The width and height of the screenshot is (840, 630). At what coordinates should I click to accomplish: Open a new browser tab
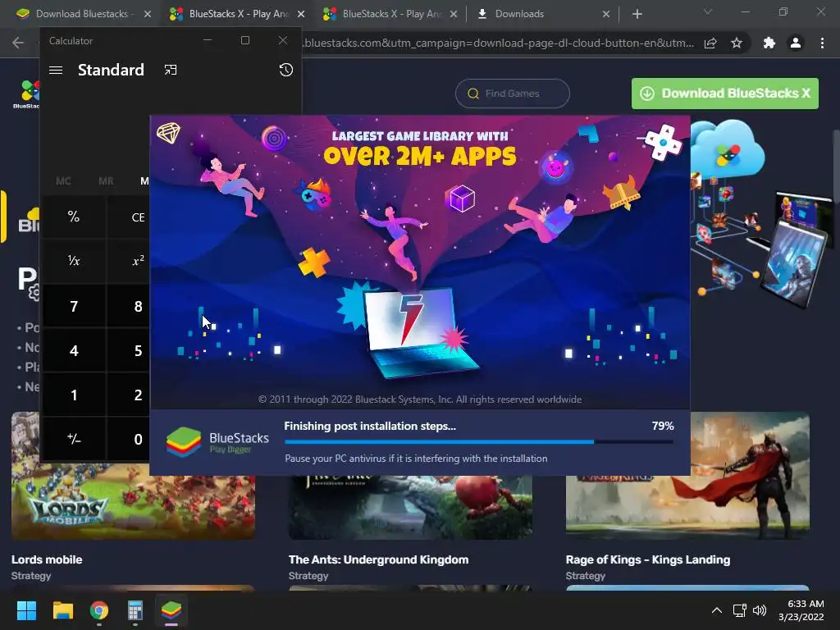[637, 14]
